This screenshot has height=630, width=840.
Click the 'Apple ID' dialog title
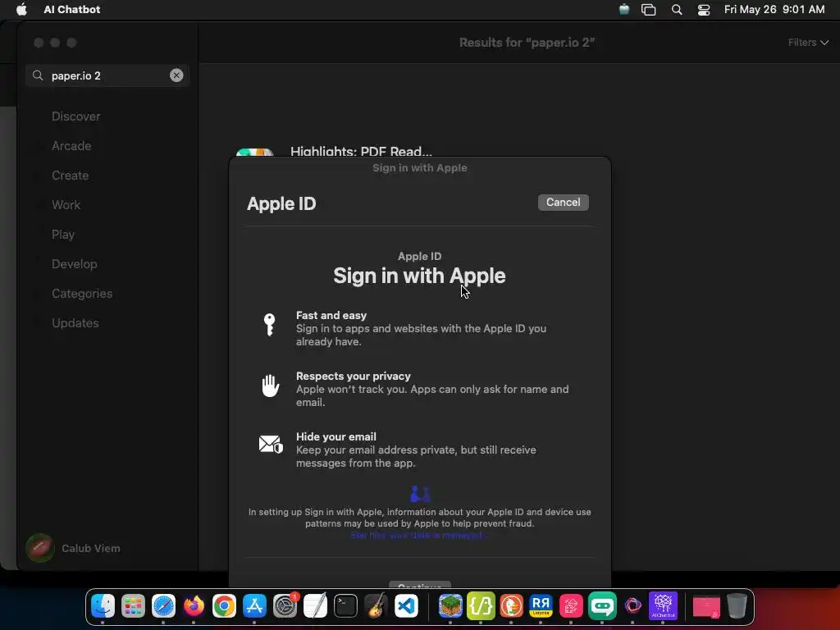(281, 203)
